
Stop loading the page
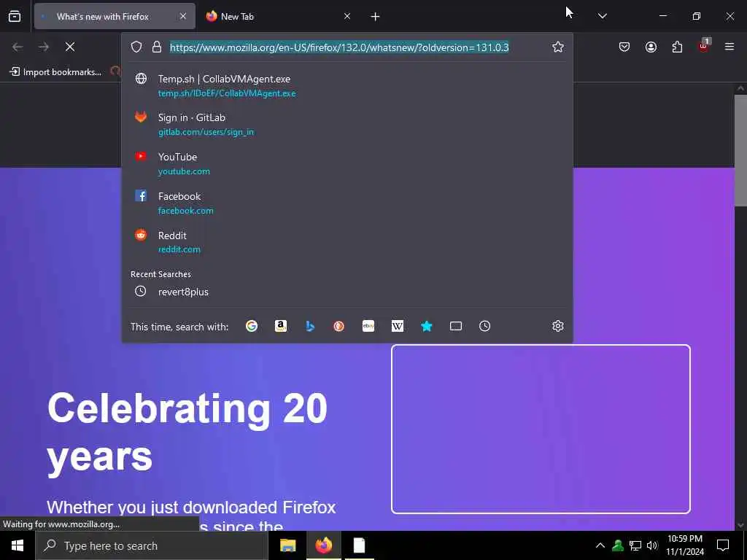[70, 47]
